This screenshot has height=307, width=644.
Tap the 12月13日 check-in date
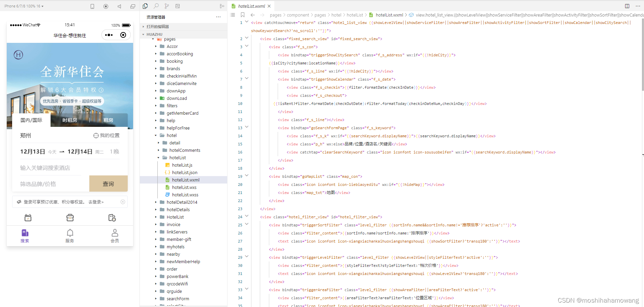pos(33,152)
